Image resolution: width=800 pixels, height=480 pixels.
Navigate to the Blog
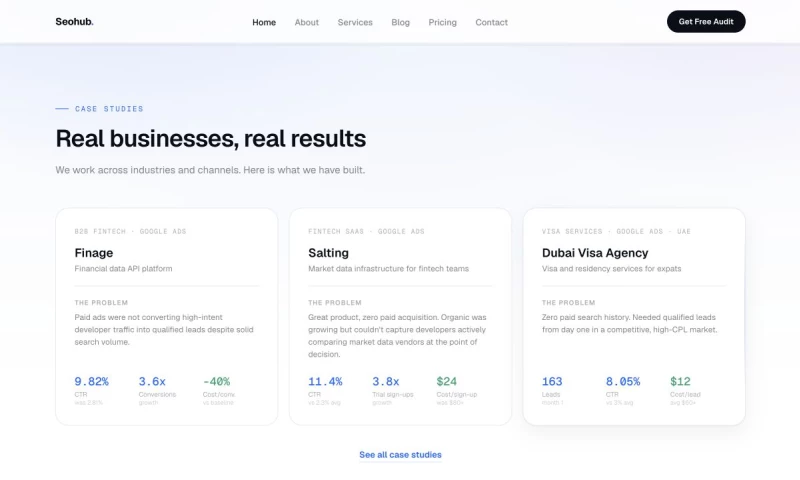(x=401, y=22)
